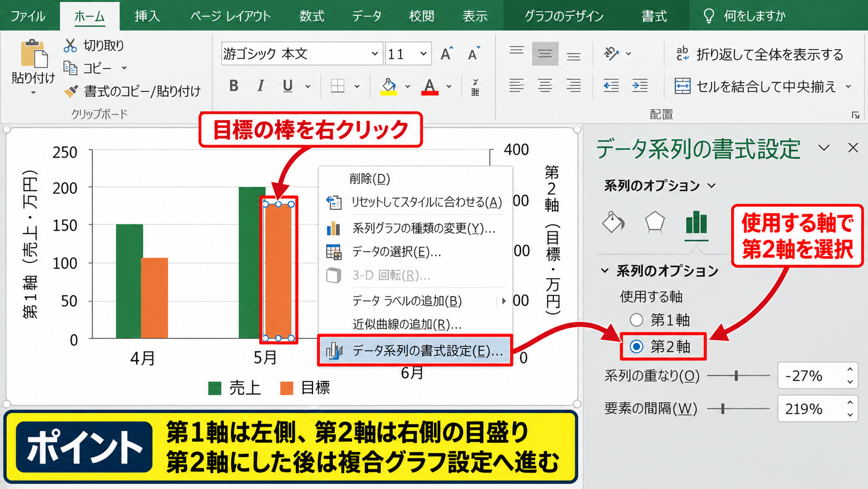Choose データ系列の書式設定(E) from context menu
This screenshot has height=489, width=868.
[415, 351]
